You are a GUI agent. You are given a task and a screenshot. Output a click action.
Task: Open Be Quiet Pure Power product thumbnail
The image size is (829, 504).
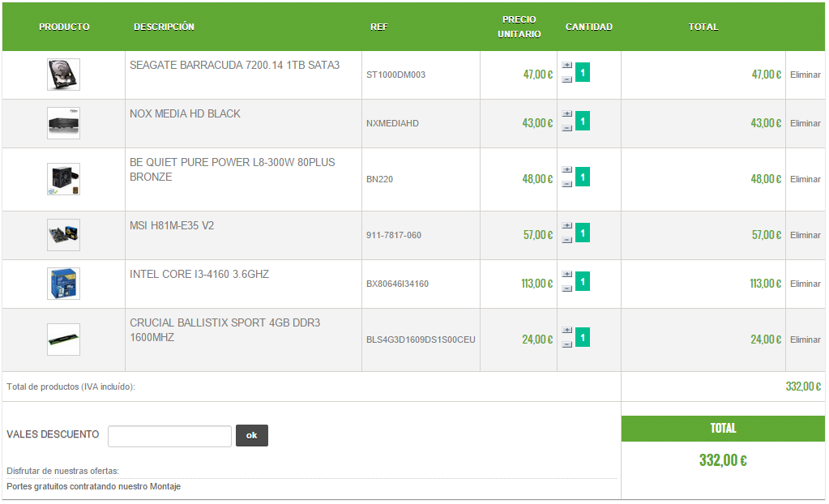pyautogui.click(x=63, y=179)
